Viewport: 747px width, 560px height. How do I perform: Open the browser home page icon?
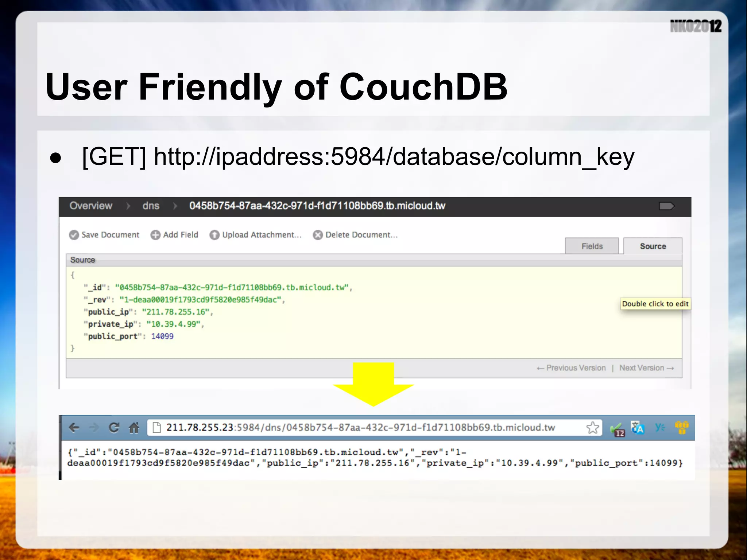pyautogui.click(x=134, y=427)
